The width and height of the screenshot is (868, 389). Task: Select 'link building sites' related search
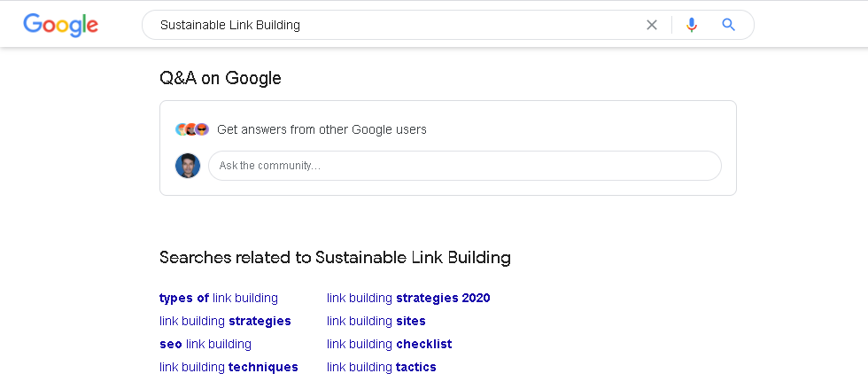pos(376,321)
